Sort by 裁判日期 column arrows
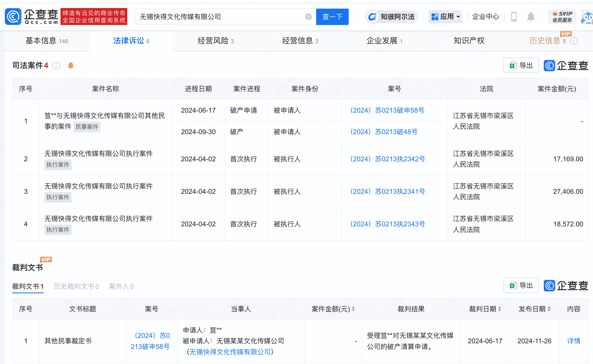 pyautogui.click(x=500, y=309)
